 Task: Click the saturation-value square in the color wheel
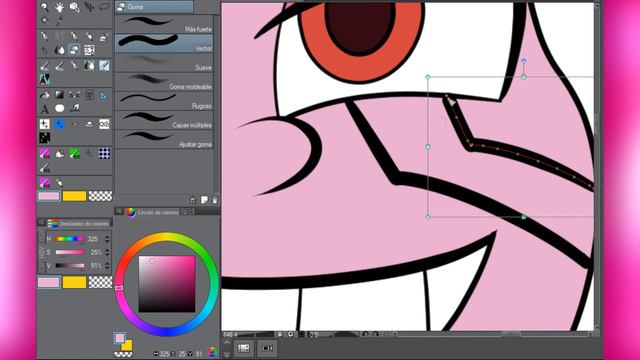[x=167, y=284]
